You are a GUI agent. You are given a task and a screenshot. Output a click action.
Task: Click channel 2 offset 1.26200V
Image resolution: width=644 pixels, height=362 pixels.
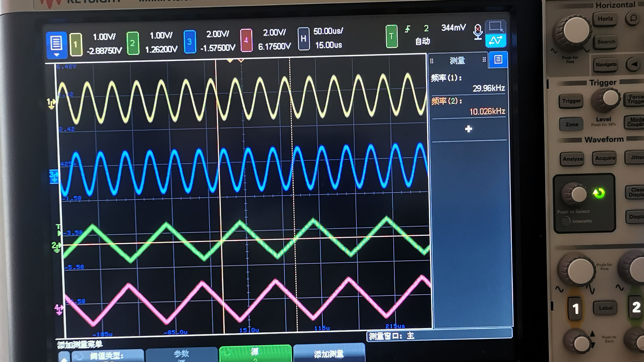coord(161,50)
